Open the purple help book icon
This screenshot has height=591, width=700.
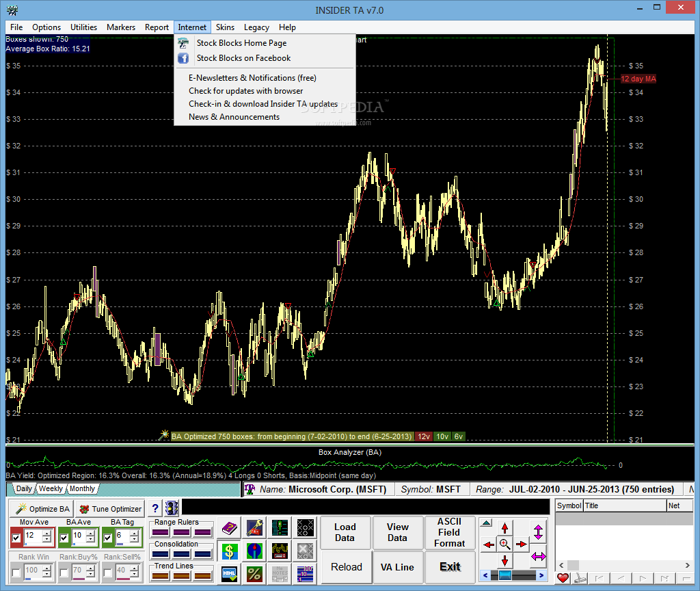[x=229, y=528]
